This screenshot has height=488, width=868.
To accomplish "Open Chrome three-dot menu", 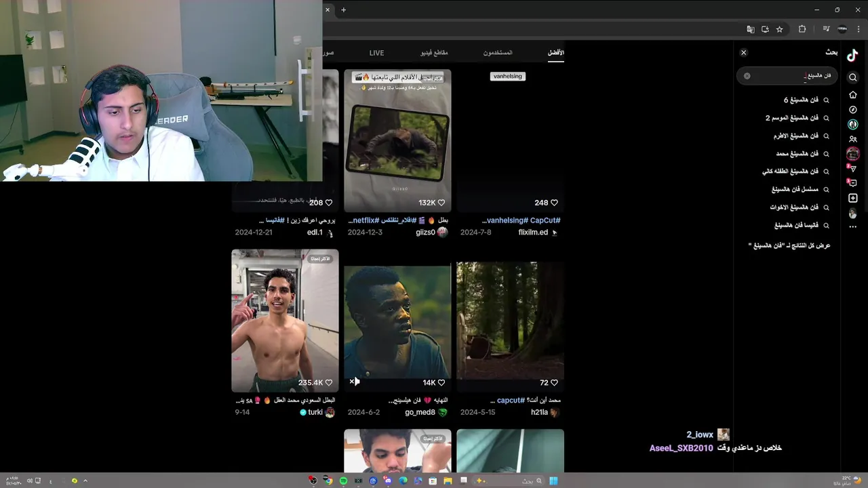I will [859, 29].
